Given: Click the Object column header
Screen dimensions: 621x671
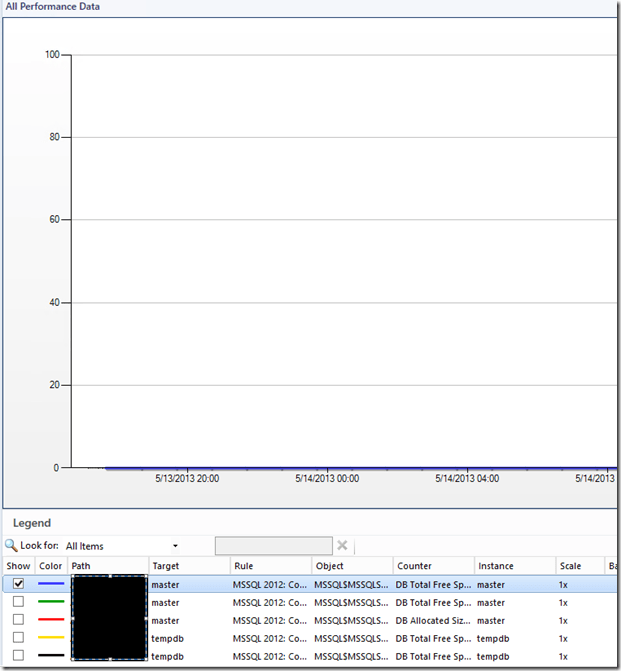Looking at the screenshot, I should pos(352,566).
